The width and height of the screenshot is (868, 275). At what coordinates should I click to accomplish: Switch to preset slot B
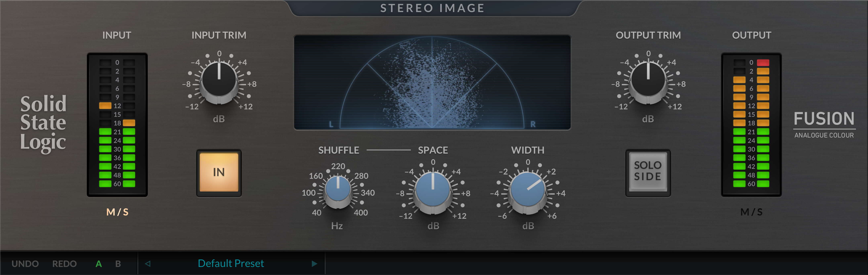118,264
